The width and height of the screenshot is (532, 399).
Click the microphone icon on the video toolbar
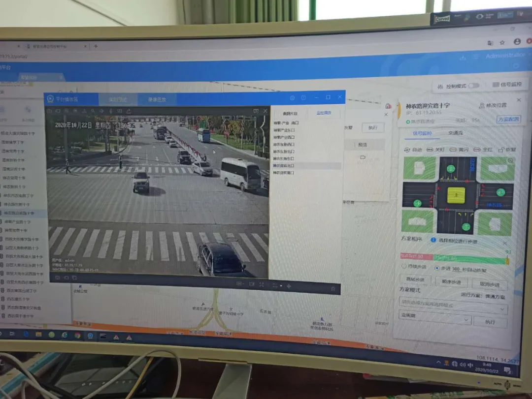pyautogui.click(x=111, y=111)
